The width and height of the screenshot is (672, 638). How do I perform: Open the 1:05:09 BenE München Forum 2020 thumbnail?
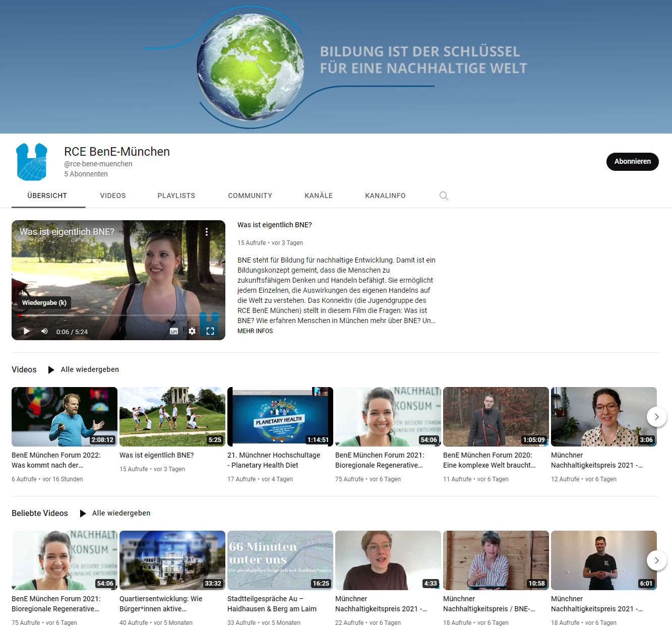pos(496,417)
